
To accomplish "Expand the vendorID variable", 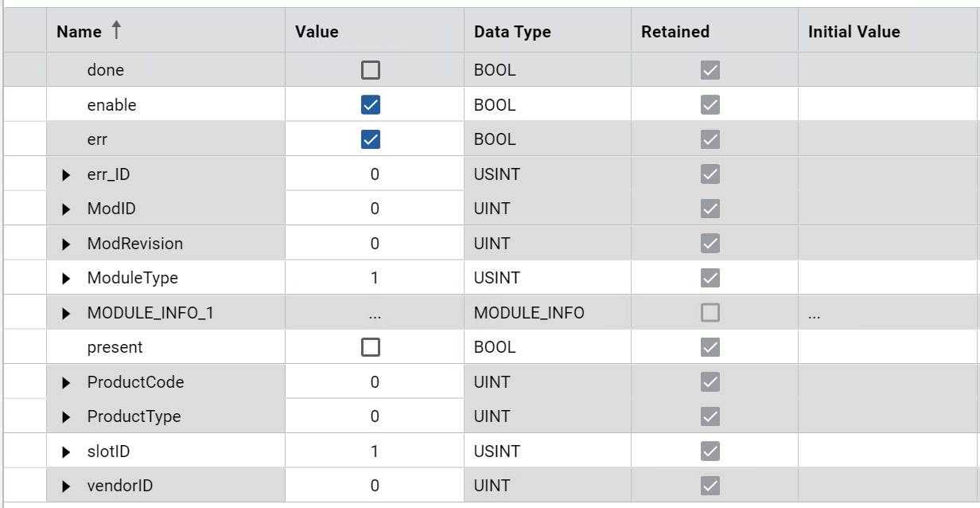I will click(x=67, y=487).
